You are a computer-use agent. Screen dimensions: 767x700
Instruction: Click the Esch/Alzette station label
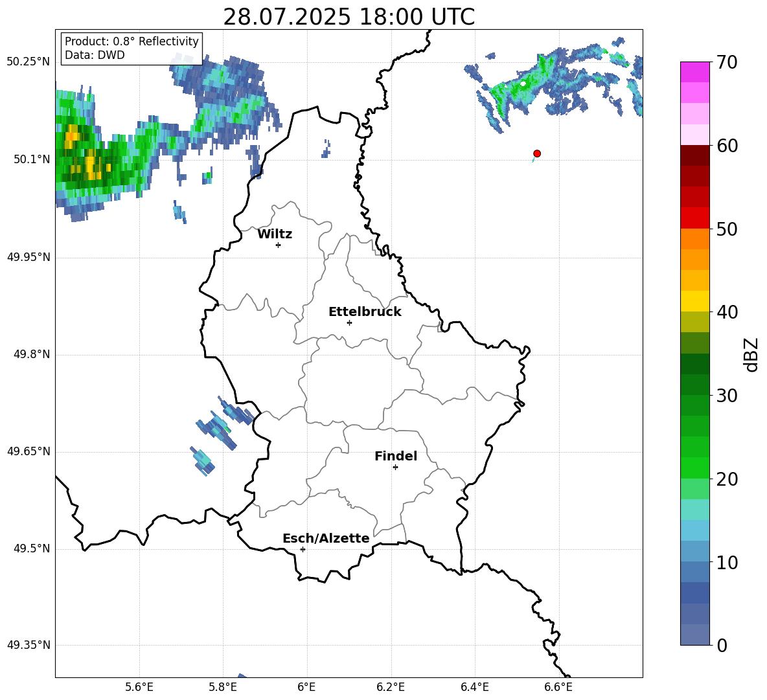(x=326, y=538)
